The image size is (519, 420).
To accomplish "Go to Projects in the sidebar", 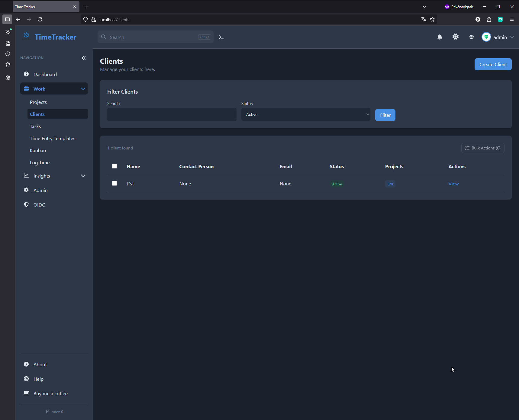I will click(38, 102).
